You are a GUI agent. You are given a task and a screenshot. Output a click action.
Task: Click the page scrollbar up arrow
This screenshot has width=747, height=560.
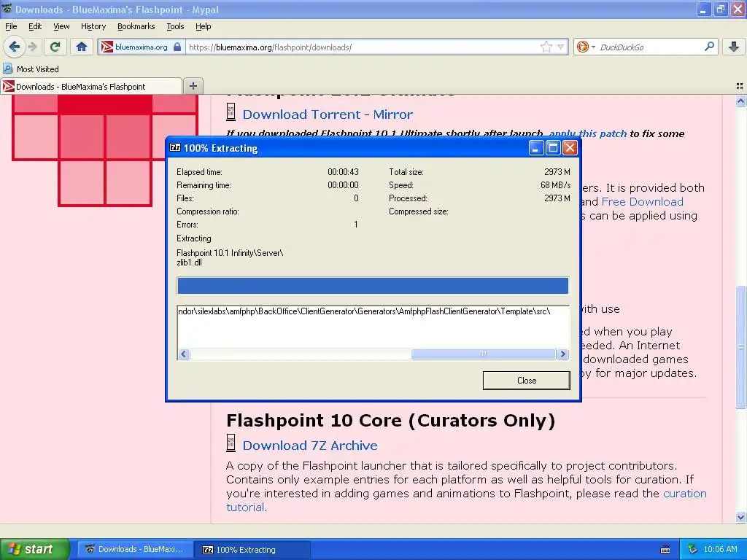pyautogui.click(x=740, y=101)
